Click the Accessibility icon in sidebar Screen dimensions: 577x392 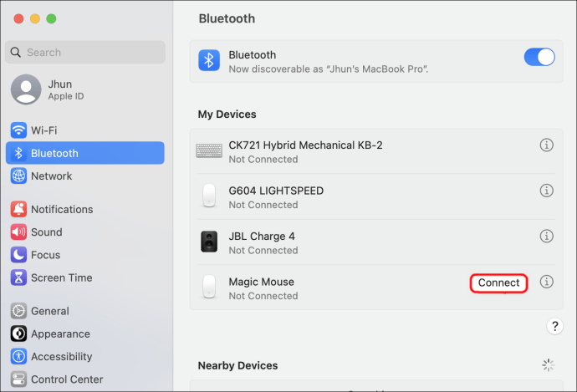[x=18, y=357]
